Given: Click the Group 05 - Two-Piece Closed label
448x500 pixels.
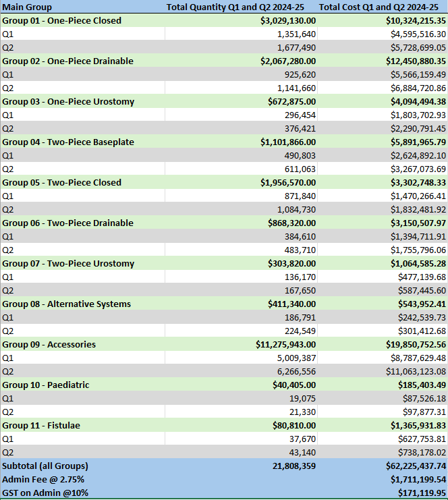Looking at the screenshot, I should pyautogui.click(x=61, y=182).
